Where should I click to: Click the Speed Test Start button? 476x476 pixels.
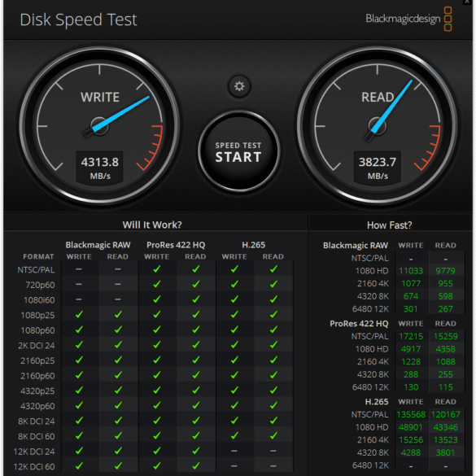238,151
